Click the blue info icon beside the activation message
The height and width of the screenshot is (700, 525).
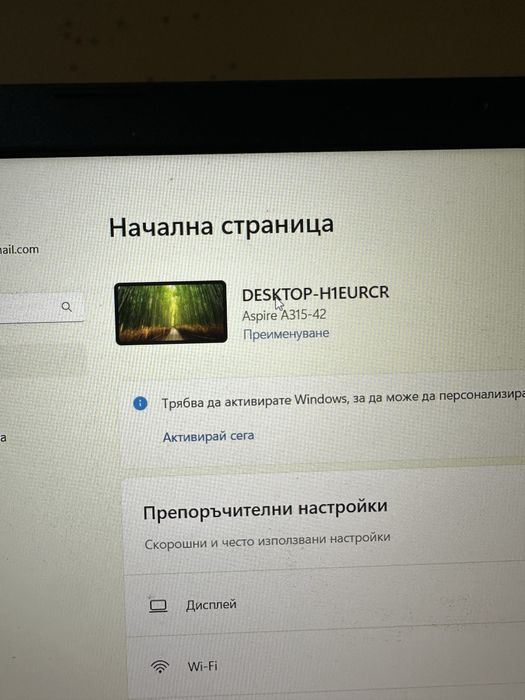140,404
